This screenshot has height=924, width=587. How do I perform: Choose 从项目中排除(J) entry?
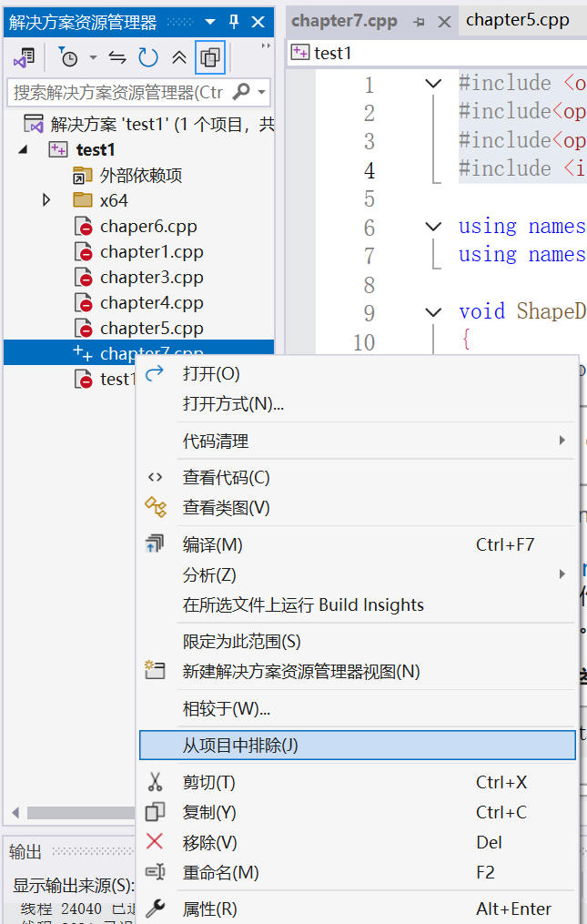coord(357,746)
